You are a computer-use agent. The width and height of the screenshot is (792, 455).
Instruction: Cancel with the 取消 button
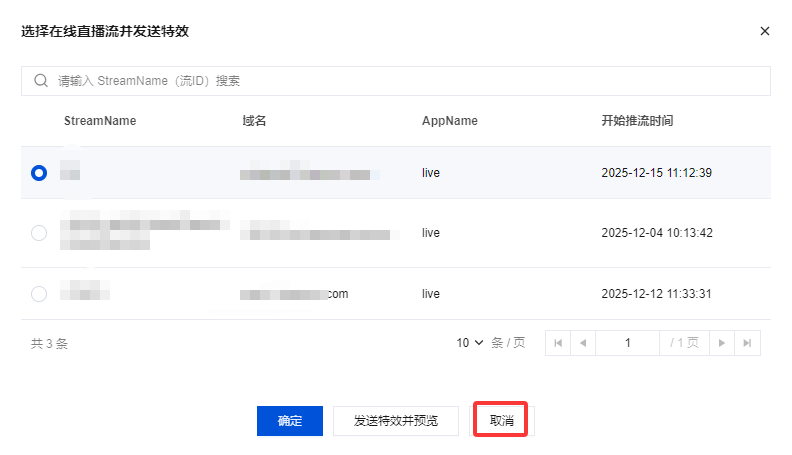tap(502, 421)
